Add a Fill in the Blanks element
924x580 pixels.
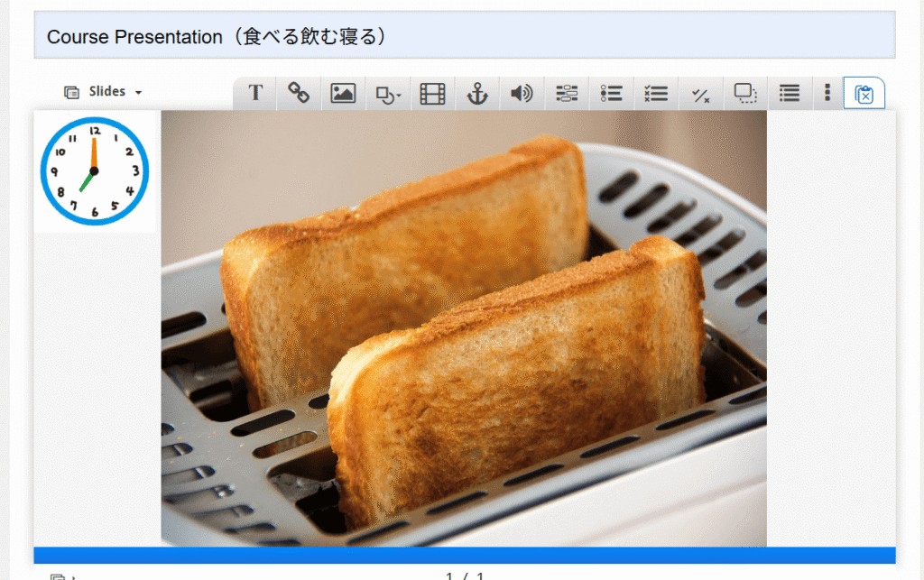[x=567, y=93]
